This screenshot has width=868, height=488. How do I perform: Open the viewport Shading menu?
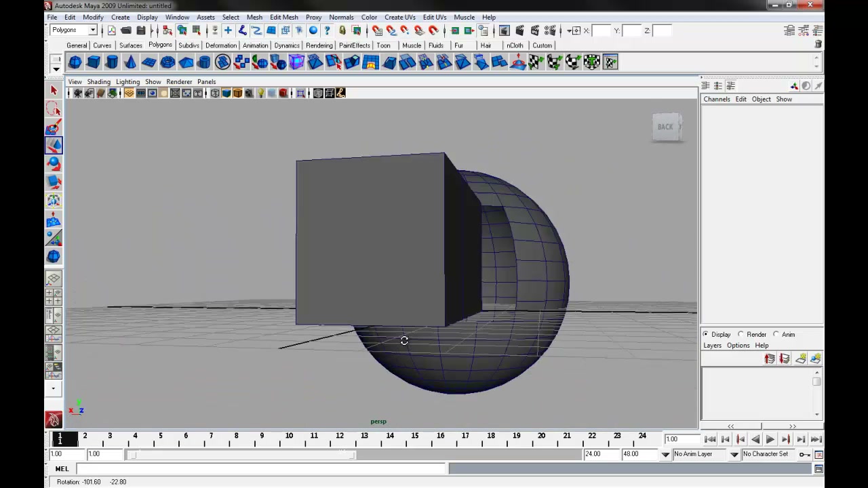tap(98, 81)
